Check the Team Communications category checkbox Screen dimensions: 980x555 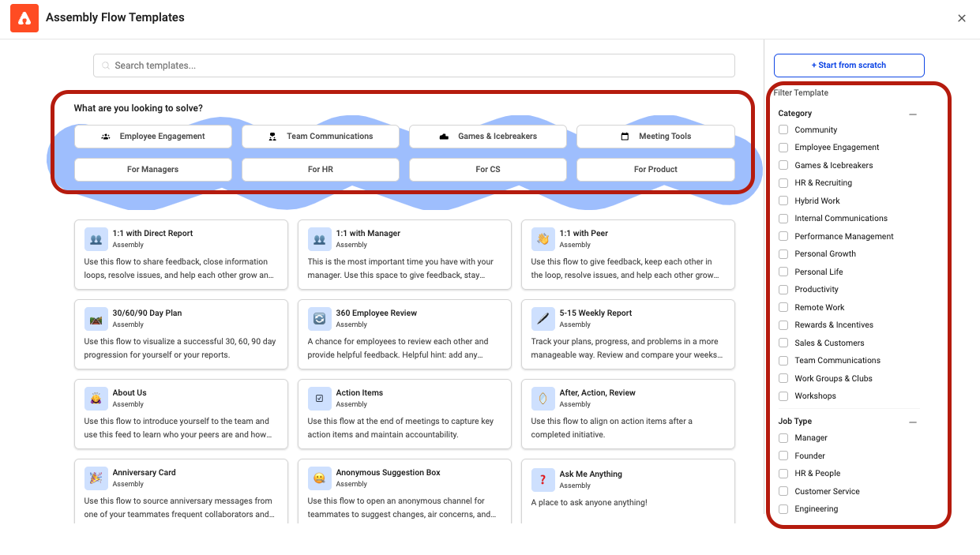pyautogui.click(x=783, y=361)
